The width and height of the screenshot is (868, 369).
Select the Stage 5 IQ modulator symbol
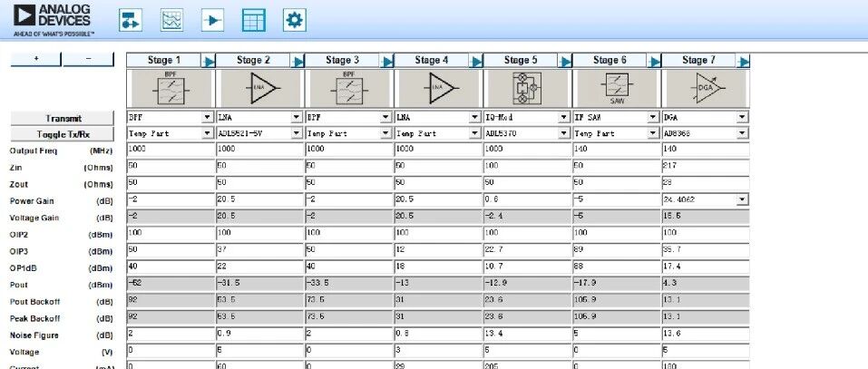click(x=528, y=89)
